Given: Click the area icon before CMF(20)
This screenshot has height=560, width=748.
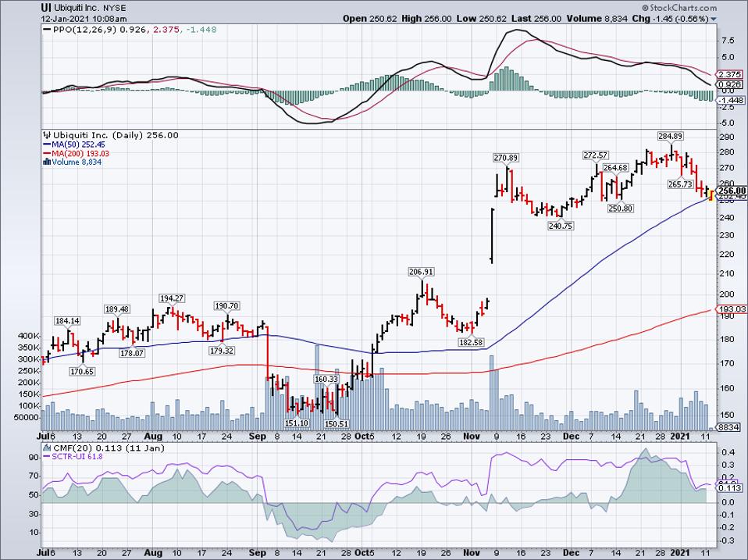Looking at the screenshot, I should (47, 448).
